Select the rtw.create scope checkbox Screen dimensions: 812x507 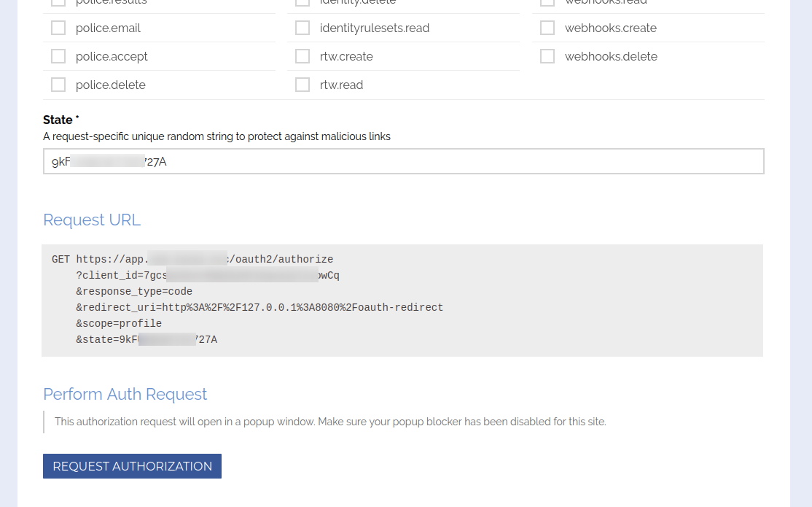click(302, 57)
